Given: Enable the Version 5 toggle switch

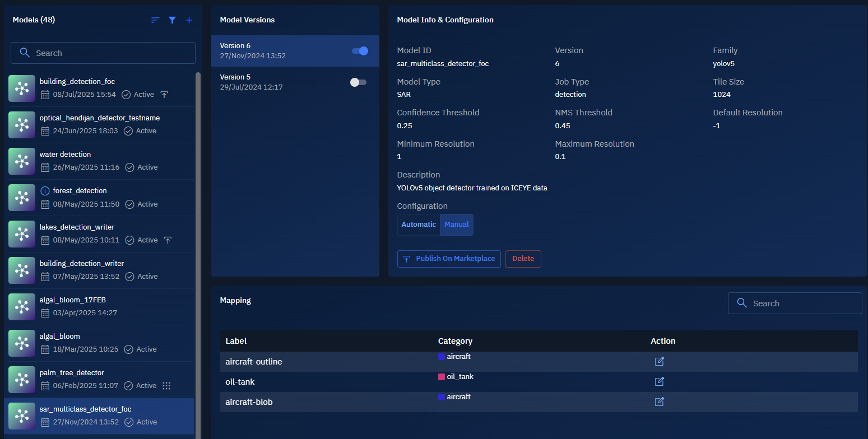Looking at the screenshot, I should pos(358,82).
